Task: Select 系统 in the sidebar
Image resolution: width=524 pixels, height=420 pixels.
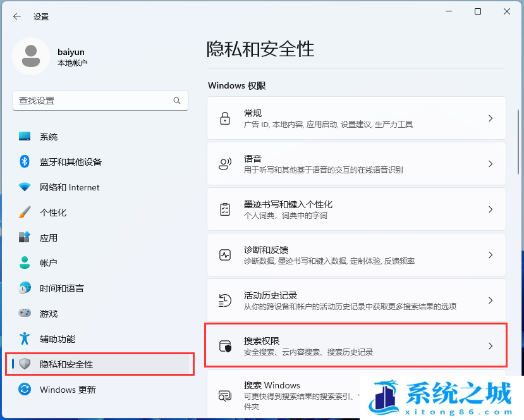Action: tap(49, 137)
